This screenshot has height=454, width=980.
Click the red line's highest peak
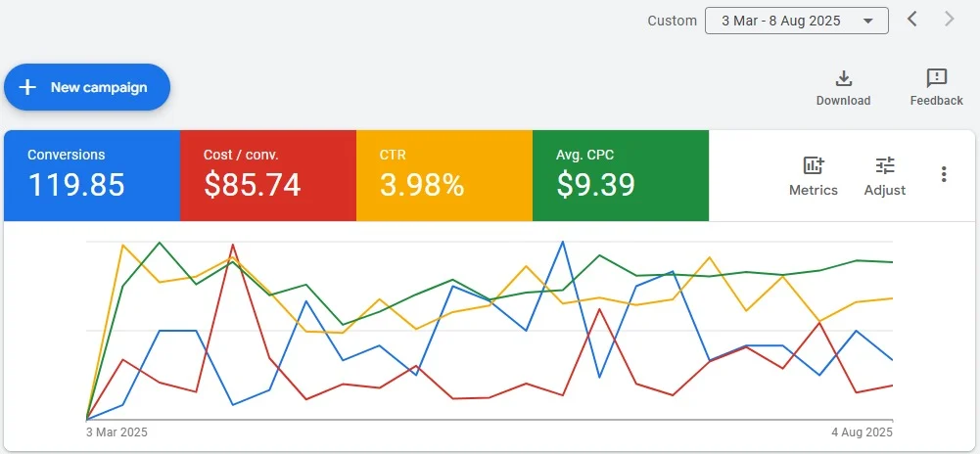pyautogui.click(x=233, y=245)
